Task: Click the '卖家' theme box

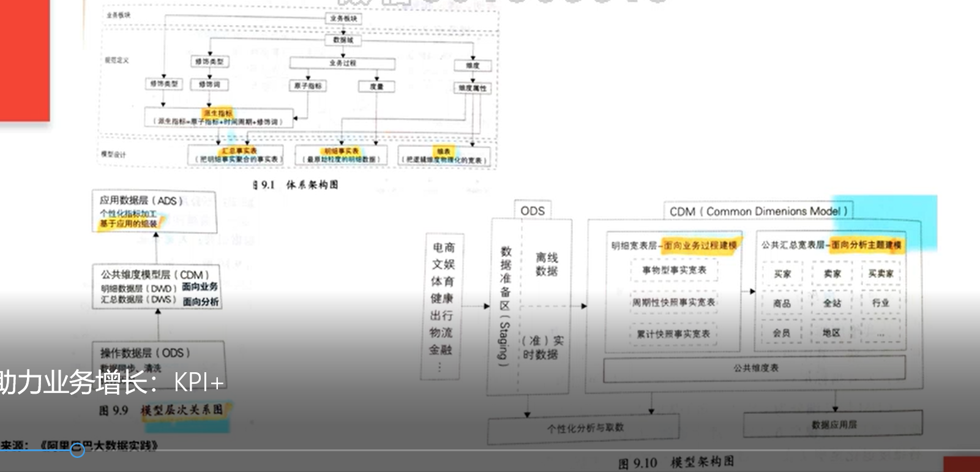Action: tap(832, 274)
